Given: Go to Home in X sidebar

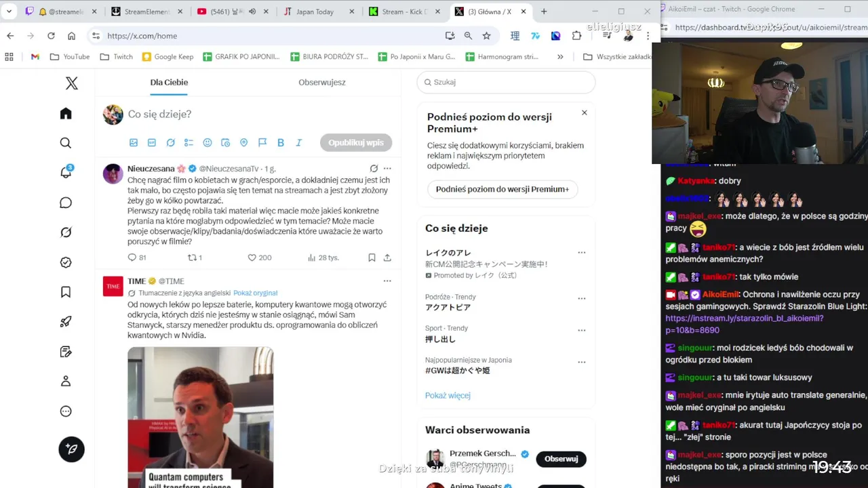Looking at the screenshot, I should [66, 113].
